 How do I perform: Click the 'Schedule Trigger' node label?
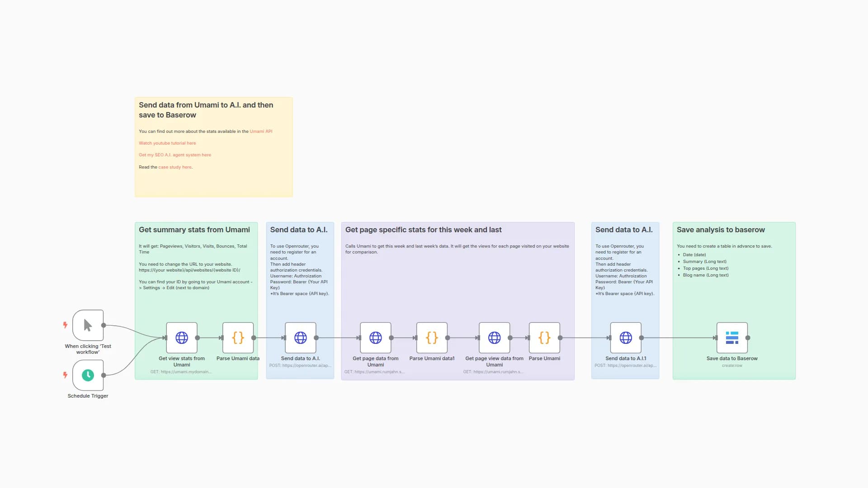click(x=88, y=396)
